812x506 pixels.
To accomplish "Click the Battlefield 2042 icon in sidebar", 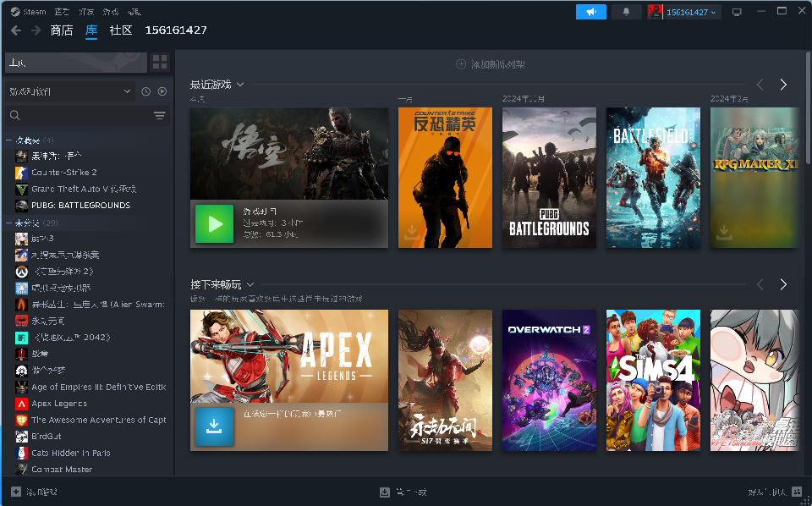I will click(21, 338).
